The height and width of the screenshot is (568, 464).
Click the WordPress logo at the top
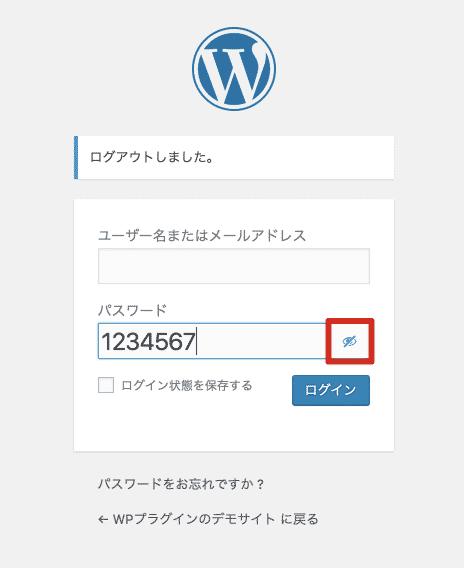point(234,69)
